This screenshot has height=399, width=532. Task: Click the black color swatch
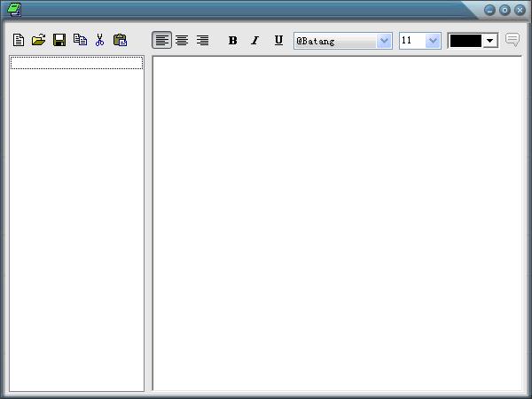point(465,41)
